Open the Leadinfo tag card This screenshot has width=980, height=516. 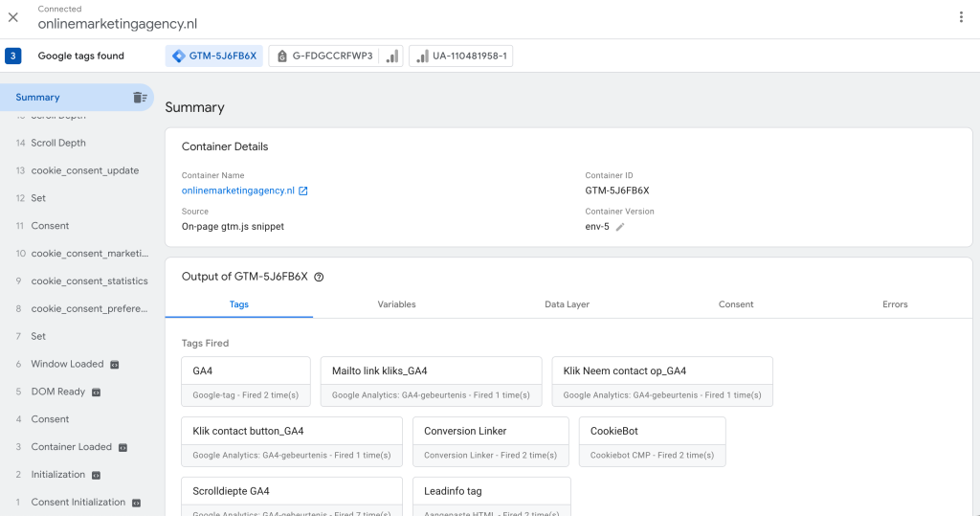(492, 497)
